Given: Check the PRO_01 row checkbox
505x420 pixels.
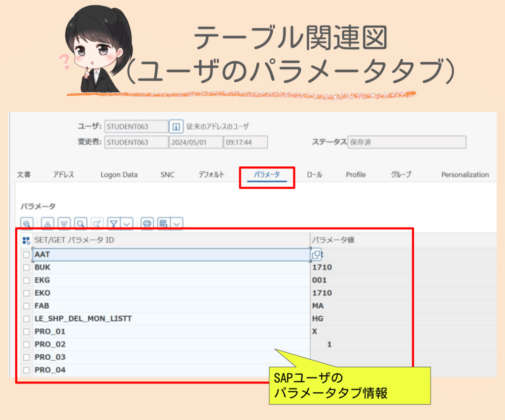Looking at the screenshot, I should point(27,331).
